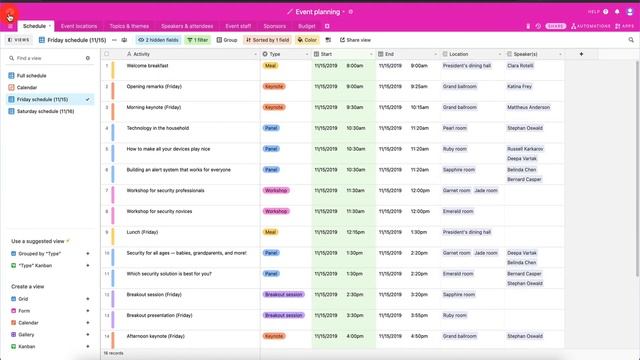Open the End column dropdown

point(436,54)
